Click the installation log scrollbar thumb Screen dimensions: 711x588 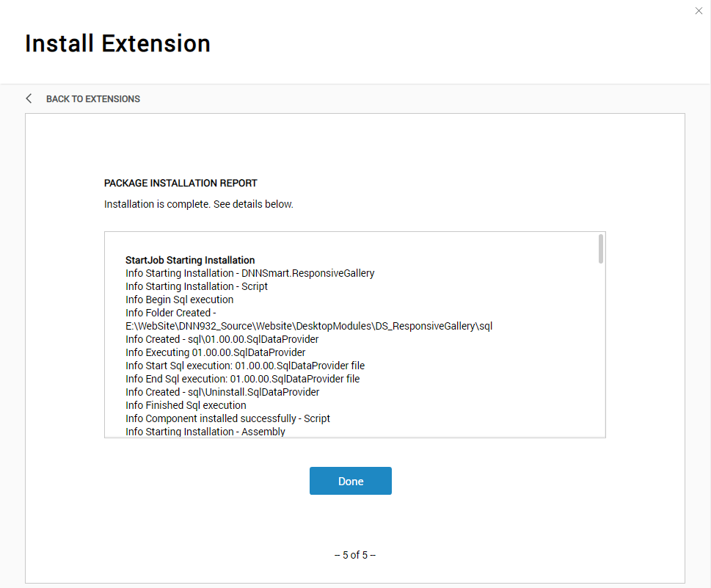point(600,249)
